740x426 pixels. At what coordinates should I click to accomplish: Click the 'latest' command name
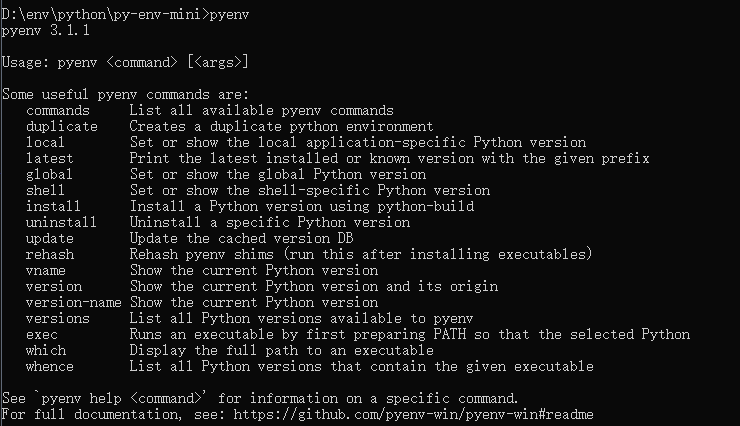point(50,158)
